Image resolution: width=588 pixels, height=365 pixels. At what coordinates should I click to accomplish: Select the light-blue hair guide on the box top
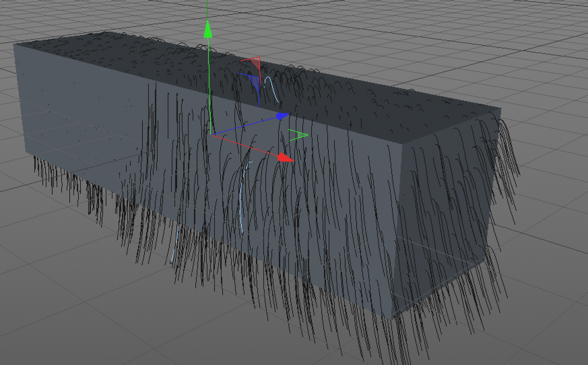click(x=271, y=89)
